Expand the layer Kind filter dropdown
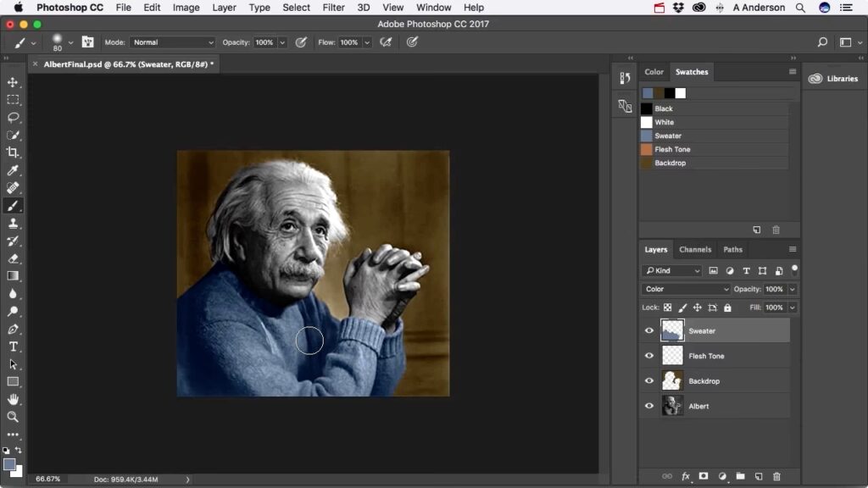The image size is (868, 488). point(672,271)
